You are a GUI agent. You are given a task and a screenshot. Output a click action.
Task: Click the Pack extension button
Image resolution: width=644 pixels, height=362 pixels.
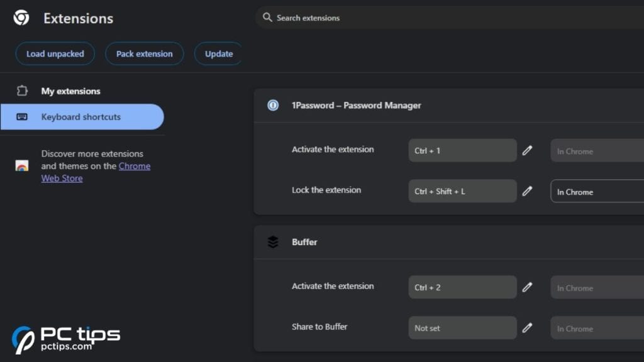pyautogui.click(x=144, y=53)
